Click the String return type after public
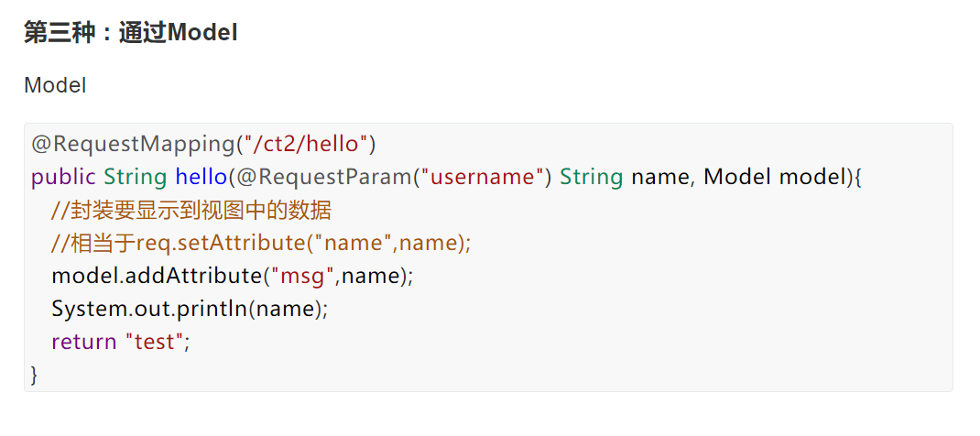The image size is (980, 436). [135, 177]
